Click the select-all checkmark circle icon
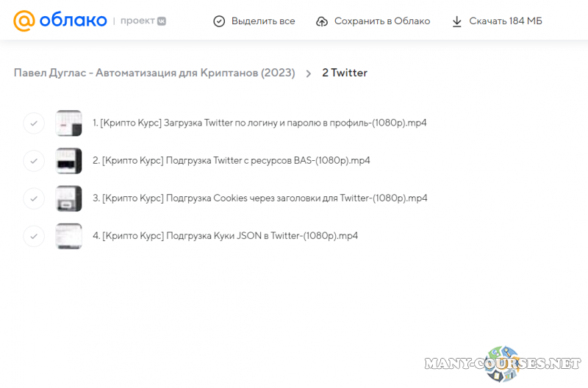The width and height of the screenshot is (588, 388). pyautogui.click(x=219, y=21)
